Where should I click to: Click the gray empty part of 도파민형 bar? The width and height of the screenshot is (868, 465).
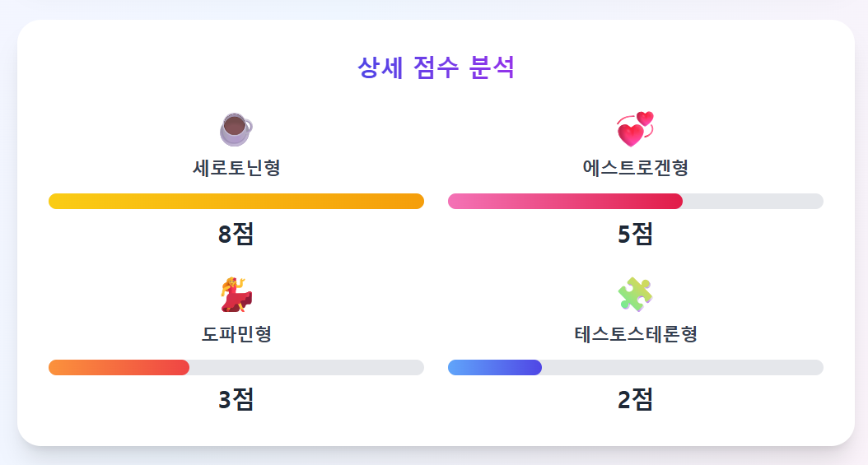[306, 368]
